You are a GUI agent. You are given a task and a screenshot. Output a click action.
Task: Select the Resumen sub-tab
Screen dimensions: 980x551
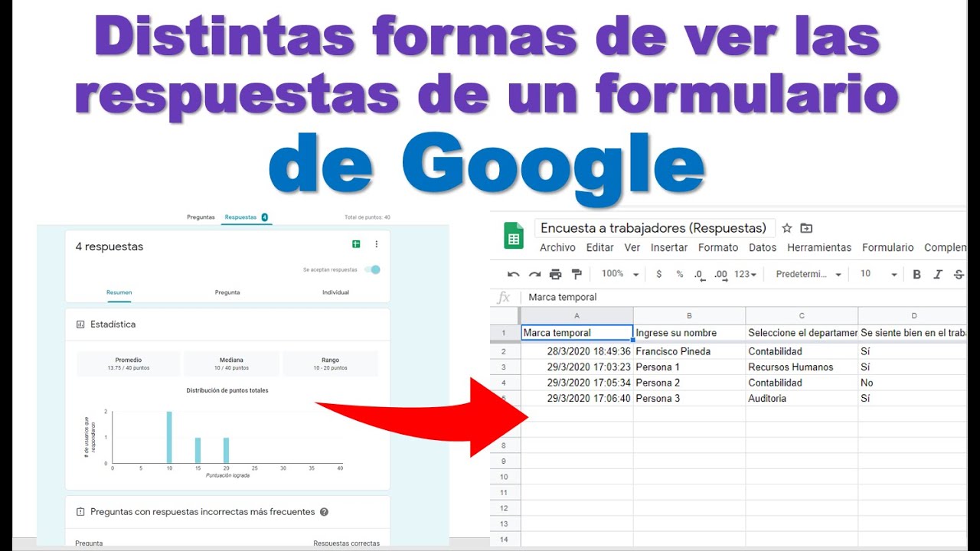click(119, 292)
